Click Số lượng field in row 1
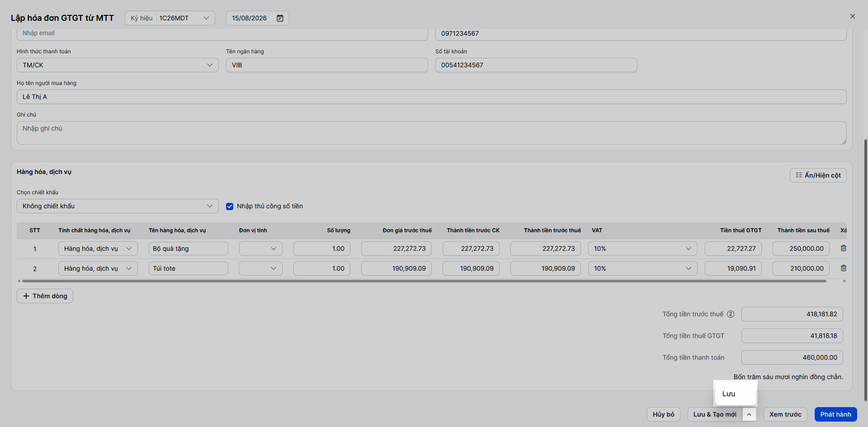This screenshot has width=868, height=427. 322,249
